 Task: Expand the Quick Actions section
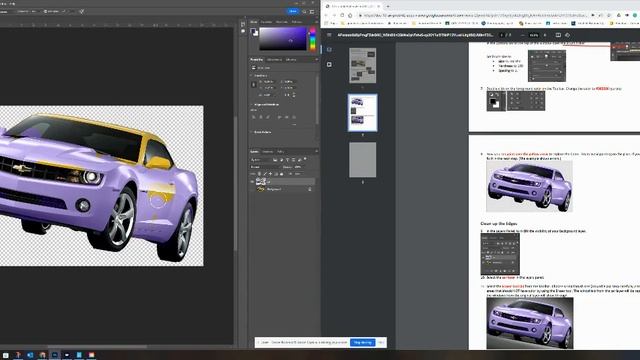click(x=251, y=132)
